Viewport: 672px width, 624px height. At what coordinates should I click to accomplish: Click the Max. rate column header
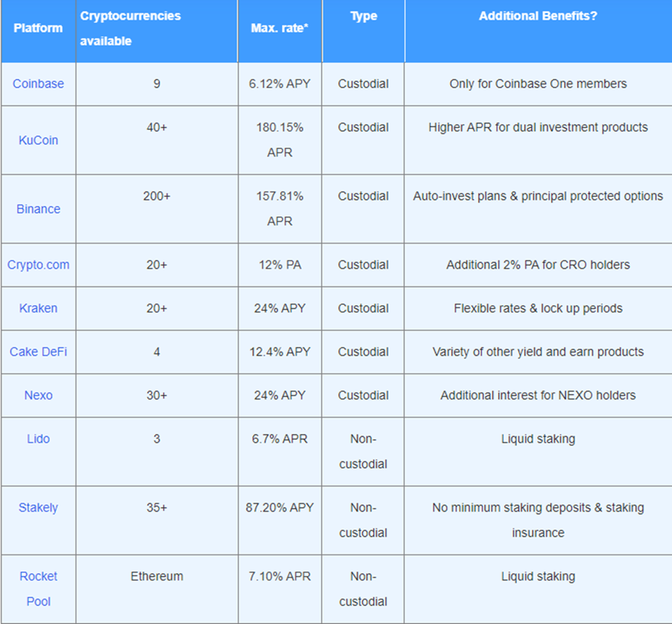click(x=279, y=28)
